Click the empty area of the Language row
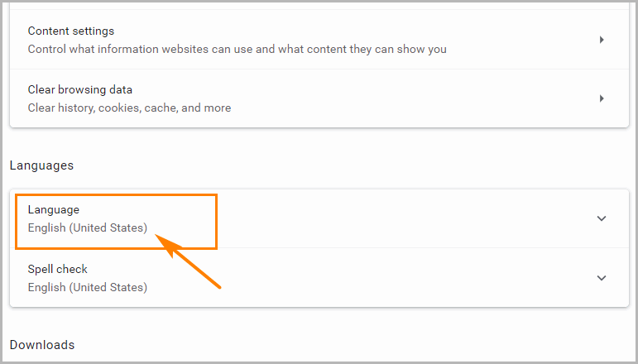The height and width of the screenshot is (364, 638). click(397, 218)
